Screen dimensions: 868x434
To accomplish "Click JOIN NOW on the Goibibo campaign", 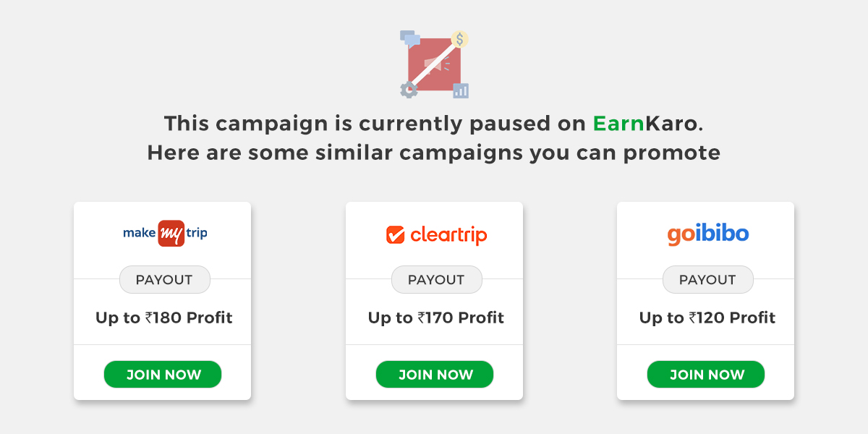I will click(x=705, y=374).
